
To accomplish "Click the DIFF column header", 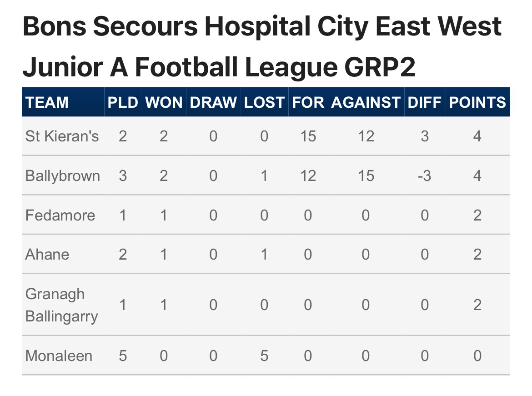I will pyautogui.click(x=424, y=102).
